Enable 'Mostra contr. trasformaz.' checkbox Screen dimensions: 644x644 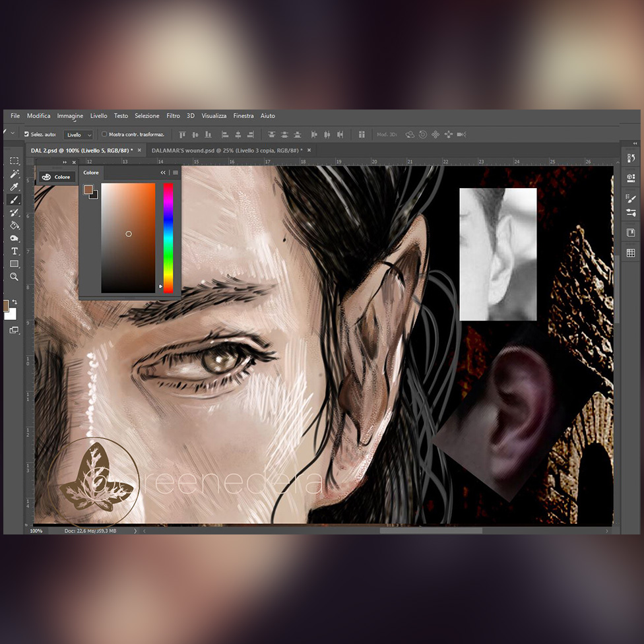[104, 135]
